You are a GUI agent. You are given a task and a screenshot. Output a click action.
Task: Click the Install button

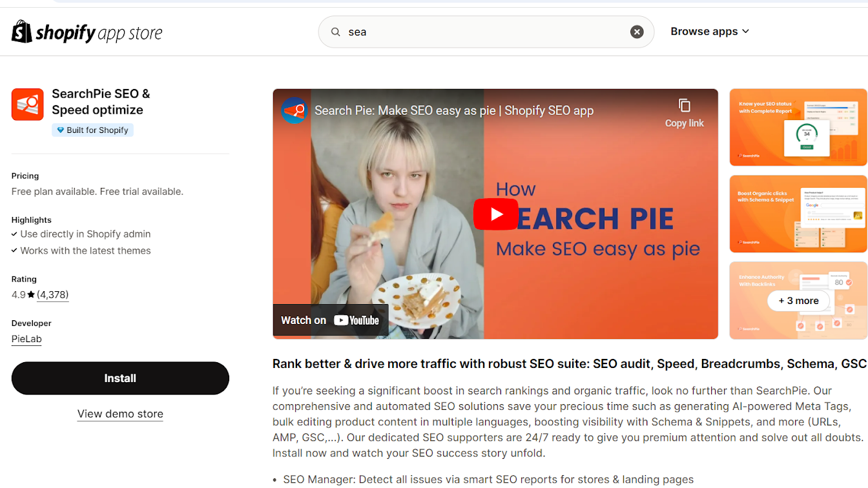(x=120, y=378)
